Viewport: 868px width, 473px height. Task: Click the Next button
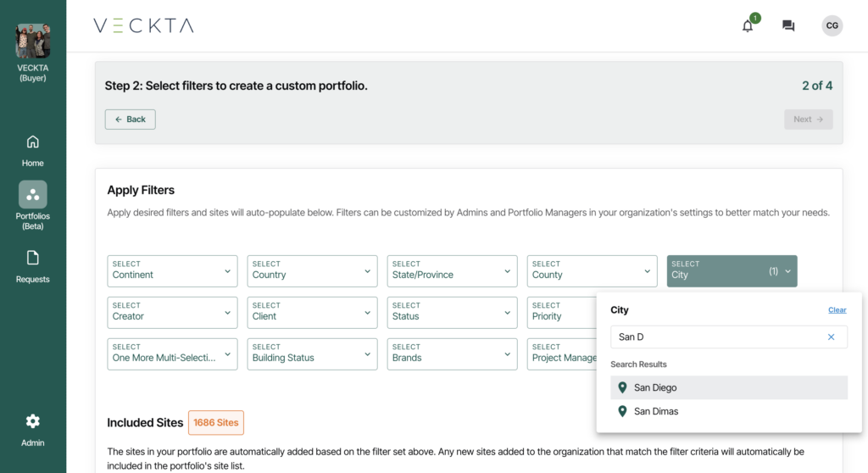pos(808,119)
